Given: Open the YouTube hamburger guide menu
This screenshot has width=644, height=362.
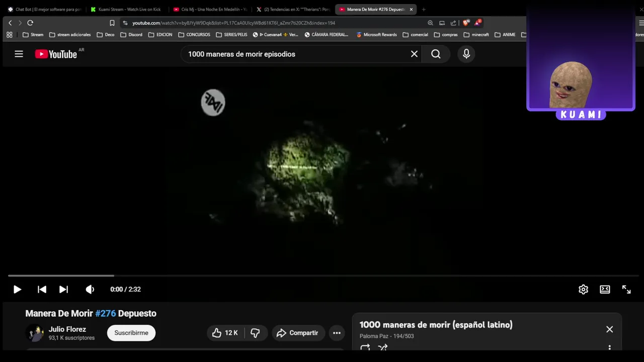Looking at the screenshot, I should click(19, 54).
